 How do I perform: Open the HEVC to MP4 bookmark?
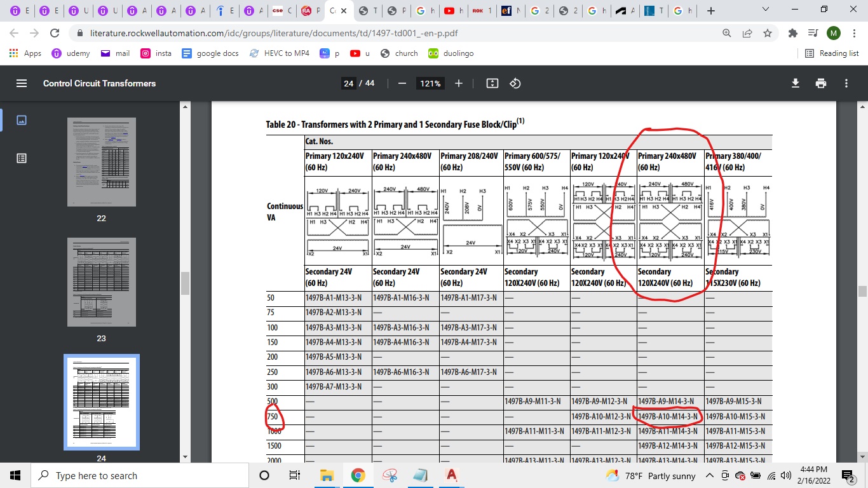[x=280, y=53]
